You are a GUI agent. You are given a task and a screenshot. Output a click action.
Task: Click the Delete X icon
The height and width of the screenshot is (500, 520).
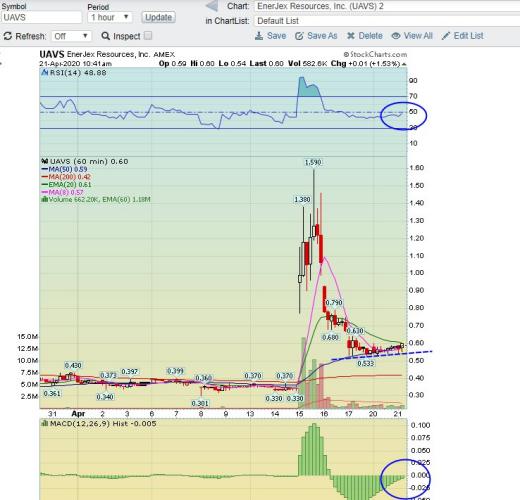[x=351, y=36]
